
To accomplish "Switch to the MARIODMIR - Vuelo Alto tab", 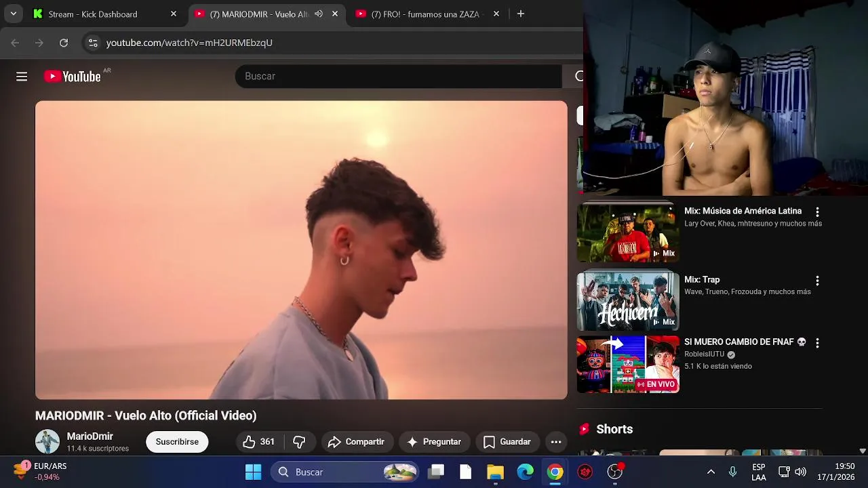I will (x=259, y=14).
